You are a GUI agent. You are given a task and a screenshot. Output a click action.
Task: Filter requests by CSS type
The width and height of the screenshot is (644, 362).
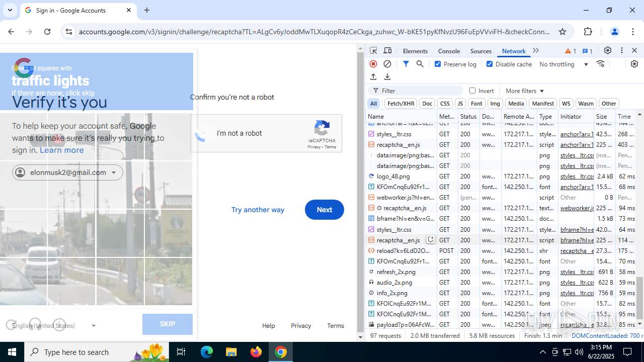coord(445,104)
